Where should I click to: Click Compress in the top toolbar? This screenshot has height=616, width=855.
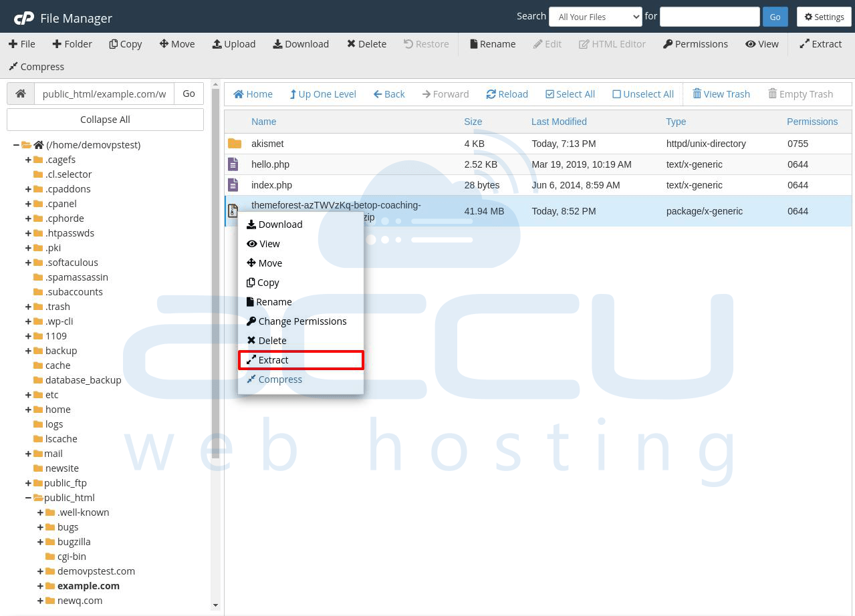tap(37, 67)
